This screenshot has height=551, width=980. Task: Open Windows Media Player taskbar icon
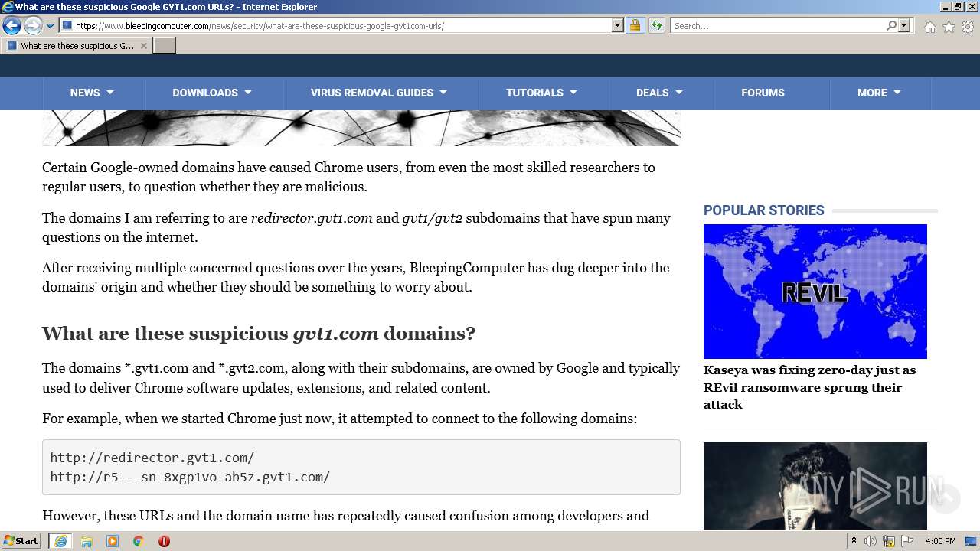tap(113, 541)
